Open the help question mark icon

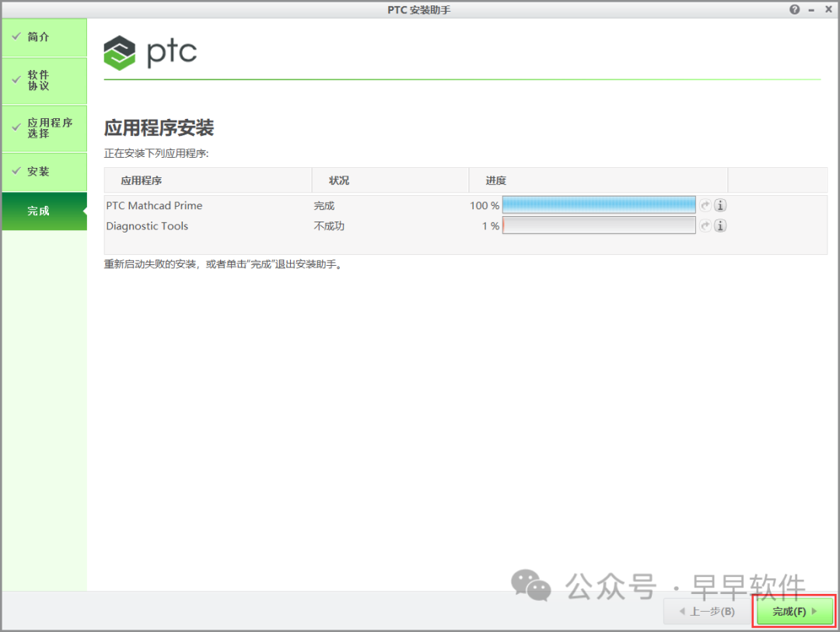pos(794,9)
